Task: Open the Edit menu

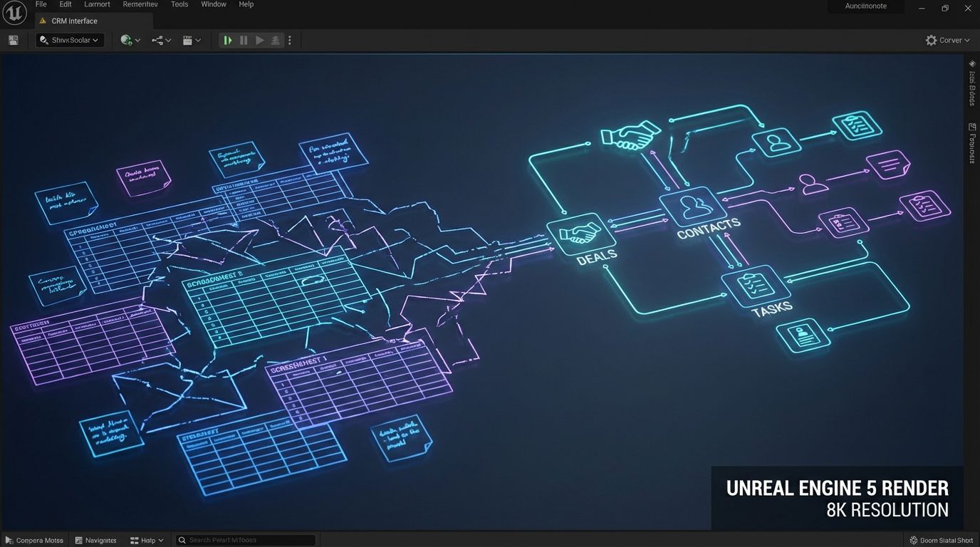Action: pos(66,4)
